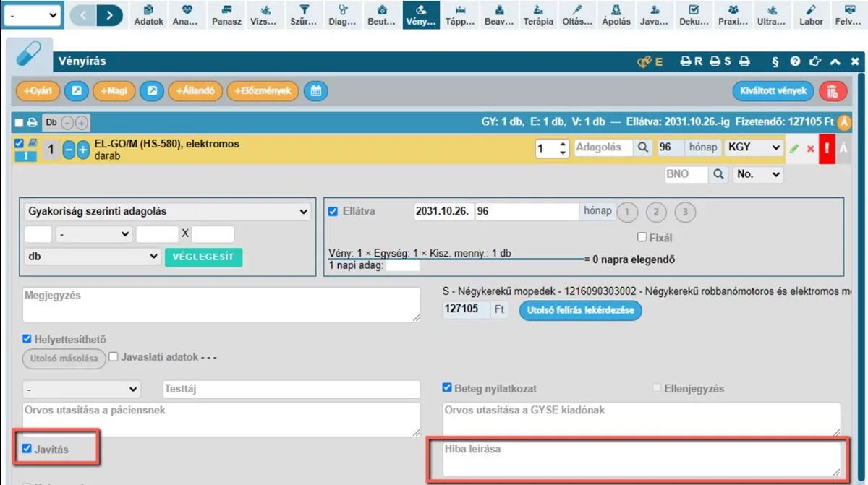The height and width of the screenshot is (485, 868).
Task: Search BNO with magnifier icon
Action: pyautogui.click(x=718, y=174)
